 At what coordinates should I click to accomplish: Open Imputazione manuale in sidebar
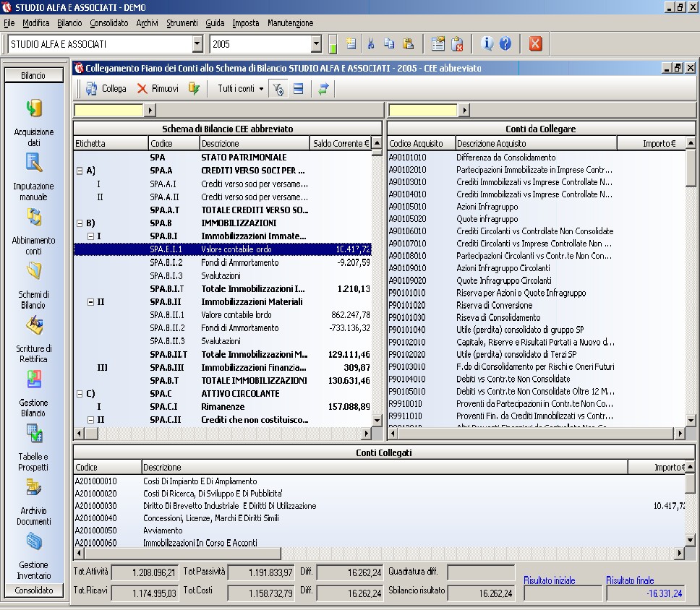(x=33, y=163)
